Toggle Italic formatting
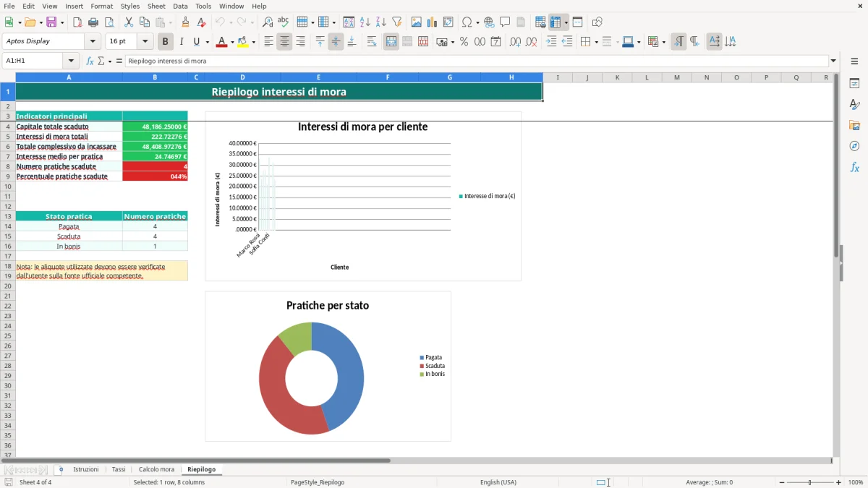The width and height of the screenshot is (868, 488). [182, 42]
